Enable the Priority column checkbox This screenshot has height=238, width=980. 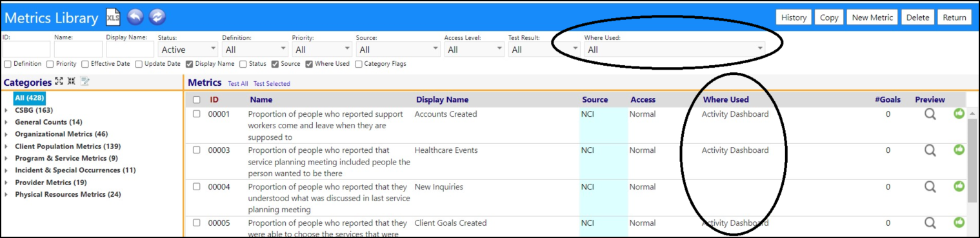pos(50,64)
